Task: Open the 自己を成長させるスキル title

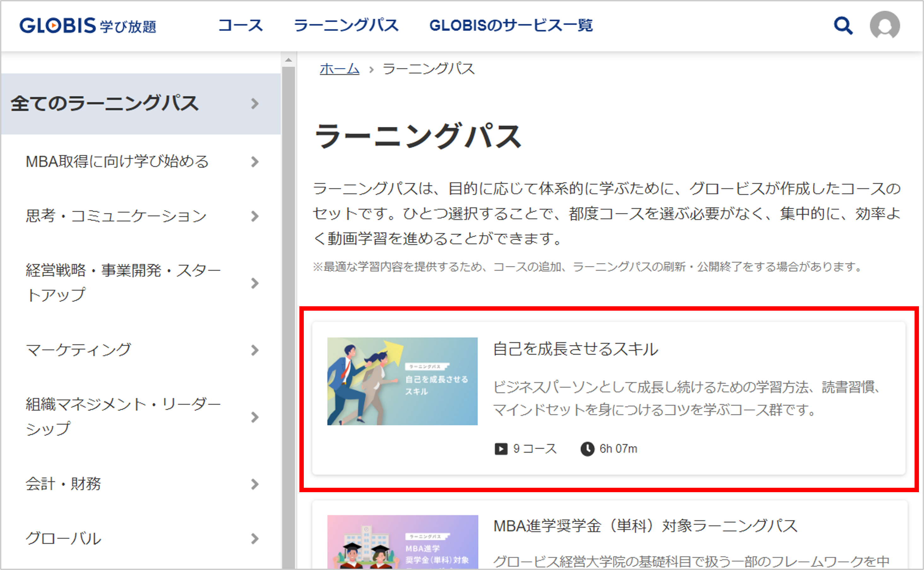Action: [576, 349]
